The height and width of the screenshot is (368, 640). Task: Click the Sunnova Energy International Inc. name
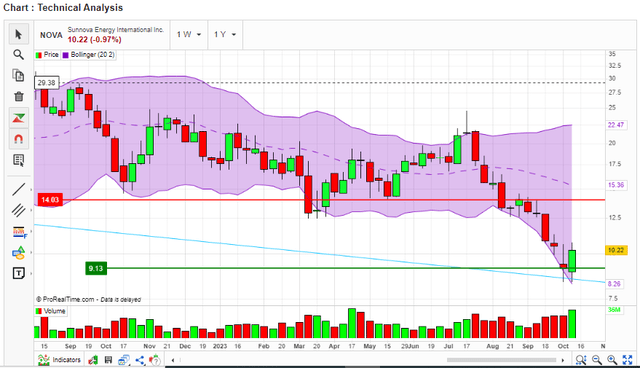(x=116, y=30)
